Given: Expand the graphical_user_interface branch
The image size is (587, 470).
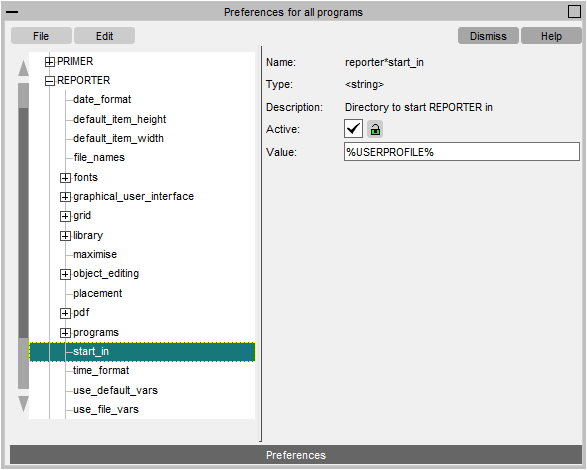Looking at the screenshot, I should click(65, 197).
